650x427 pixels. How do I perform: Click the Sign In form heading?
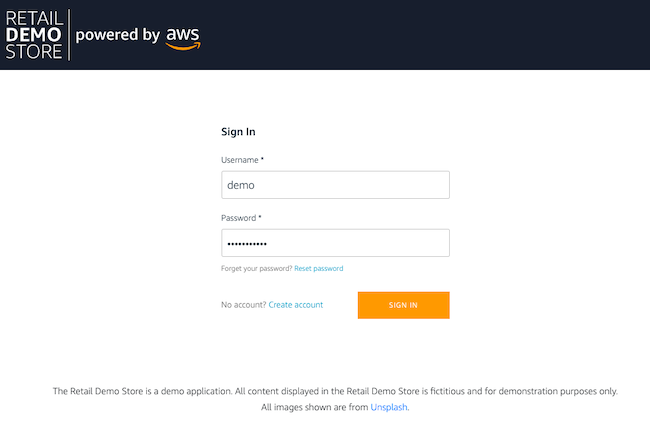pos(238,132)
